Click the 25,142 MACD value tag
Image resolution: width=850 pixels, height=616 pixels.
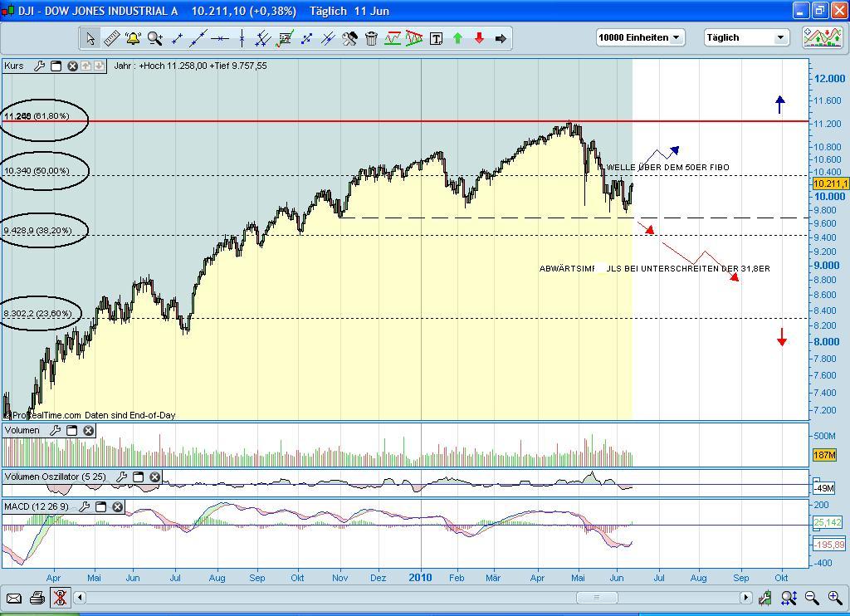(828, 523)
